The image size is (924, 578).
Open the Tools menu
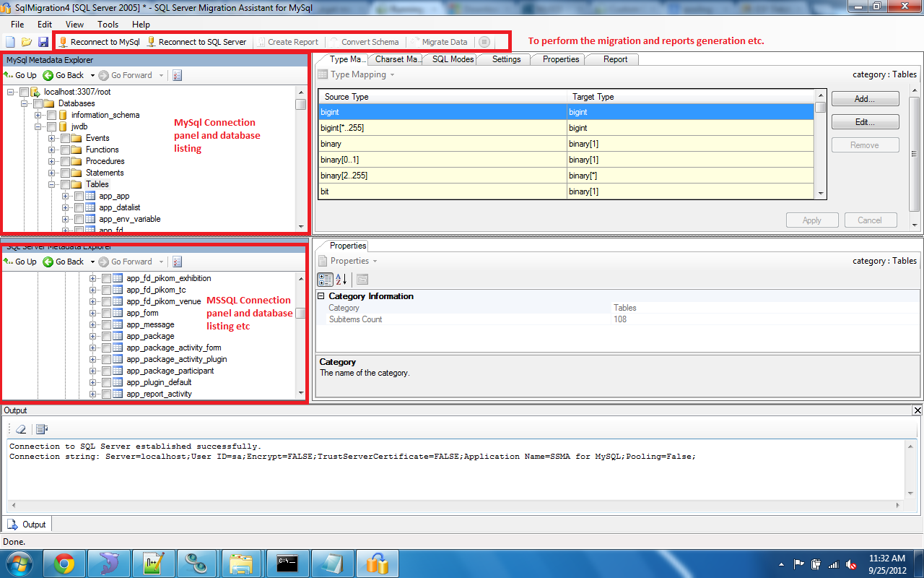point(108,25)
